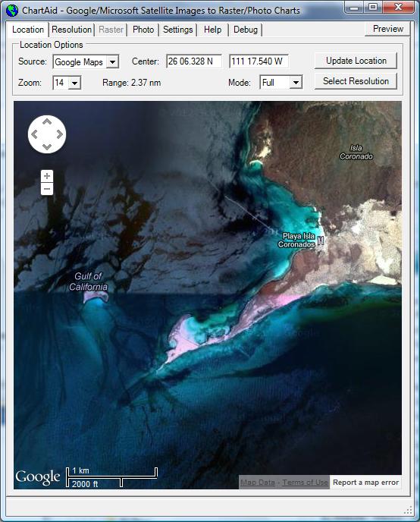Screen dimensions: 420x522
Task: Open the Photo tab
Action: (143, 30)
